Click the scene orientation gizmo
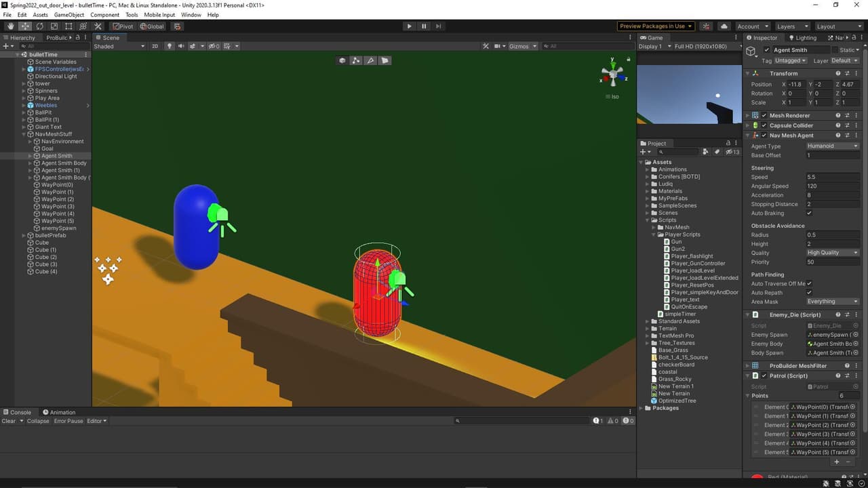Image resolution: width=868 pixels, height=488 pixels. click(612, 73)
